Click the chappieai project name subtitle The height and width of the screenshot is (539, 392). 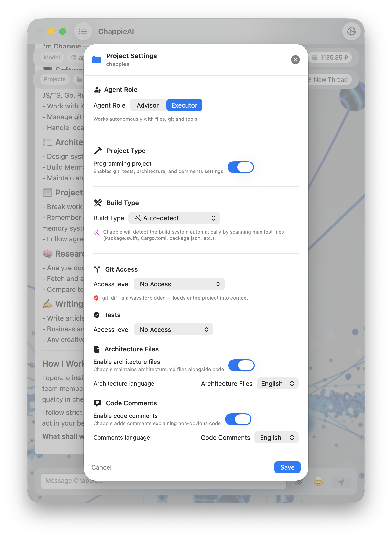coord(118,64)
